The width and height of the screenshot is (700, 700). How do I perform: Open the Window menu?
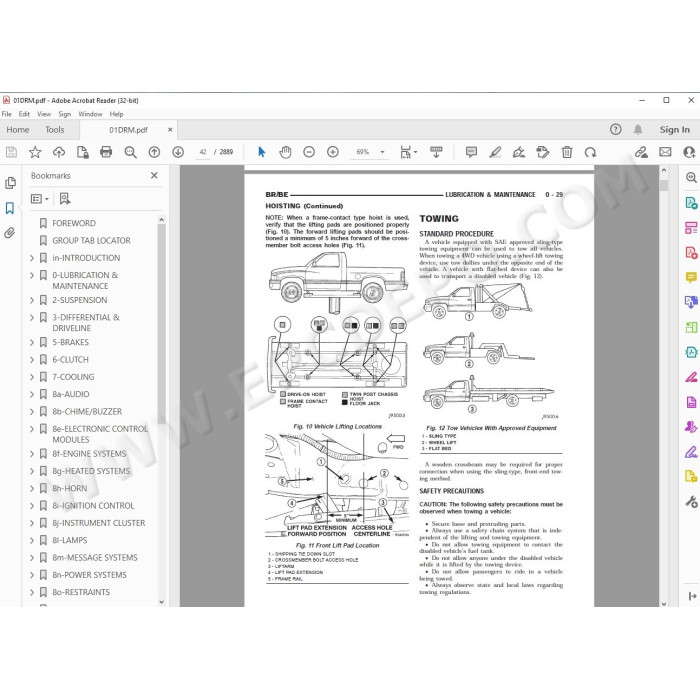point(90,114)
